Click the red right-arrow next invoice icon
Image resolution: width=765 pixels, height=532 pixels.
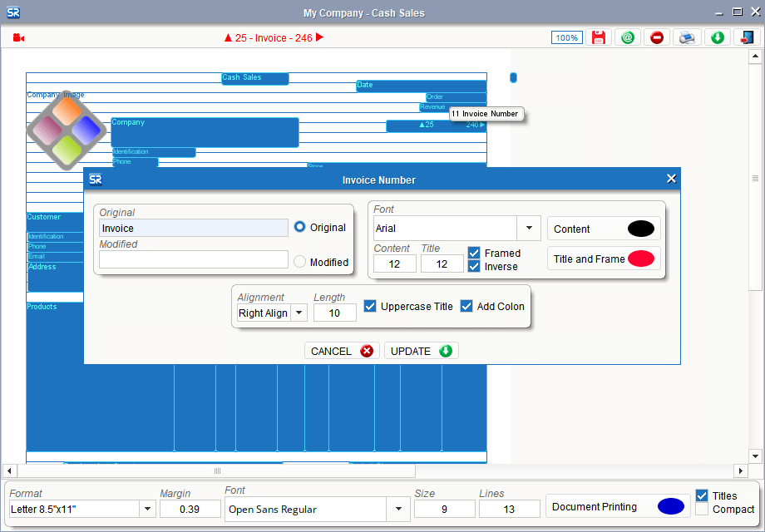[319, 37]
